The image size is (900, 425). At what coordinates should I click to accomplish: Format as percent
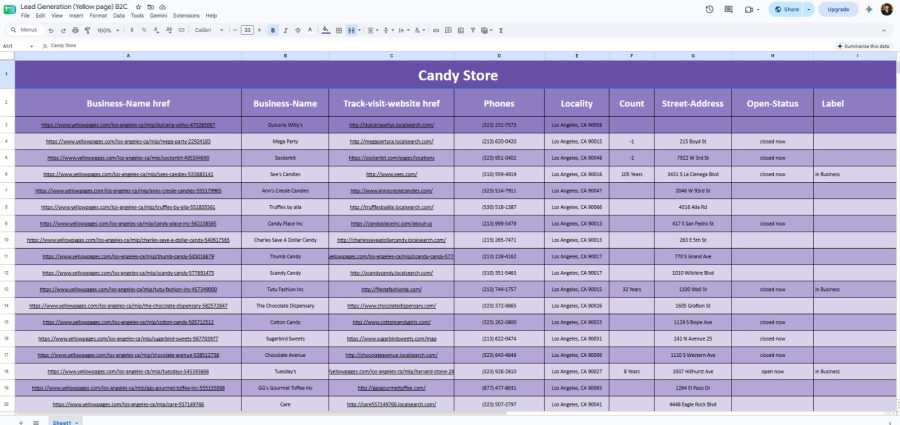(145, 30)
